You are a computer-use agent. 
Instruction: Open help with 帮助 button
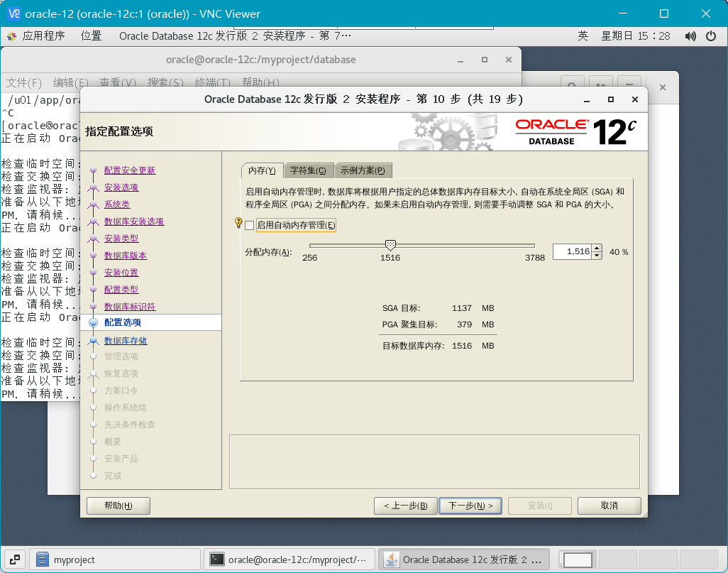click(118, 506)
